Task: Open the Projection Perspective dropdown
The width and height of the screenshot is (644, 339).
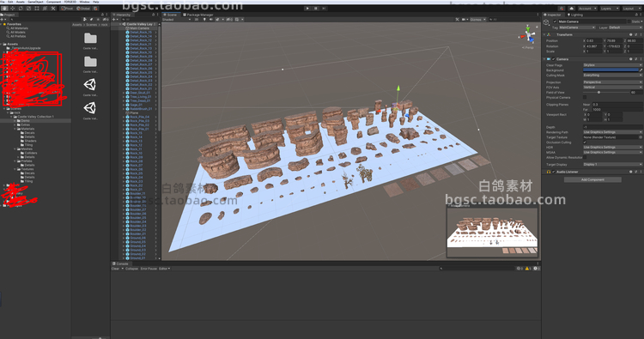Action: coord(612,82)
